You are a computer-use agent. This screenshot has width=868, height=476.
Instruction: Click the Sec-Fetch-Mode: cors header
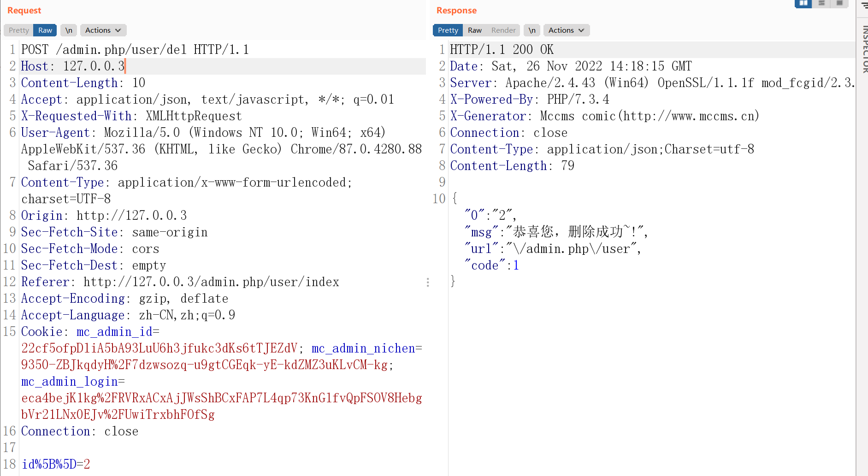(90, 249)
